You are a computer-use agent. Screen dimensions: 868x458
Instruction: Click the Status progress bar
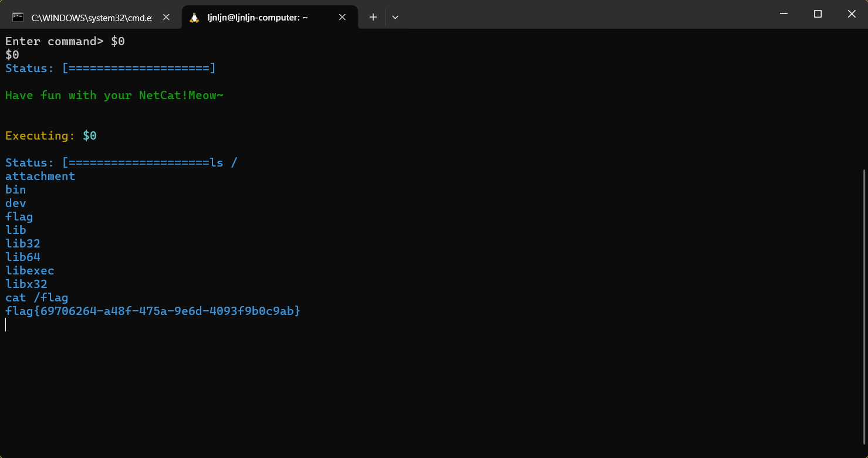coord(139,67)
